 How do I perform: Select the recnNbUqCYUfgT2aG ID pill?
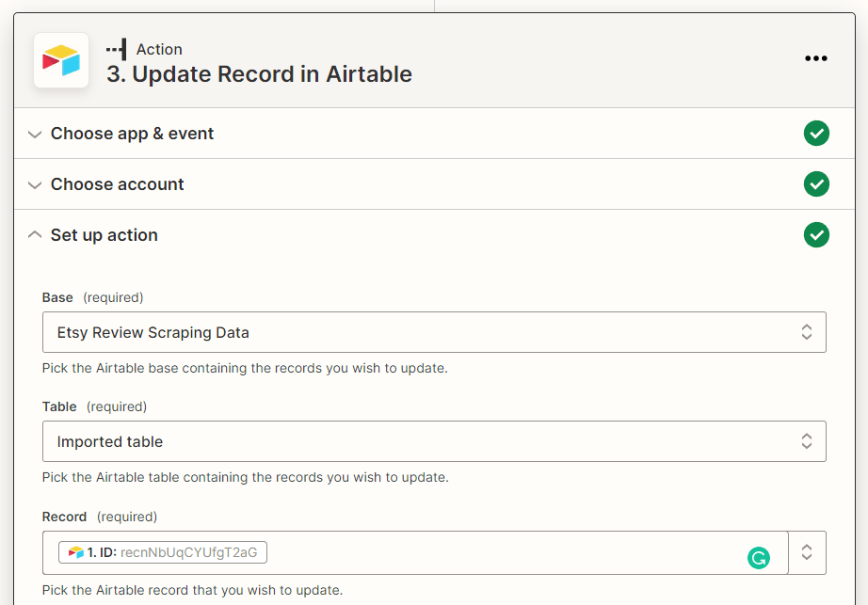click(x=163, y=552)
